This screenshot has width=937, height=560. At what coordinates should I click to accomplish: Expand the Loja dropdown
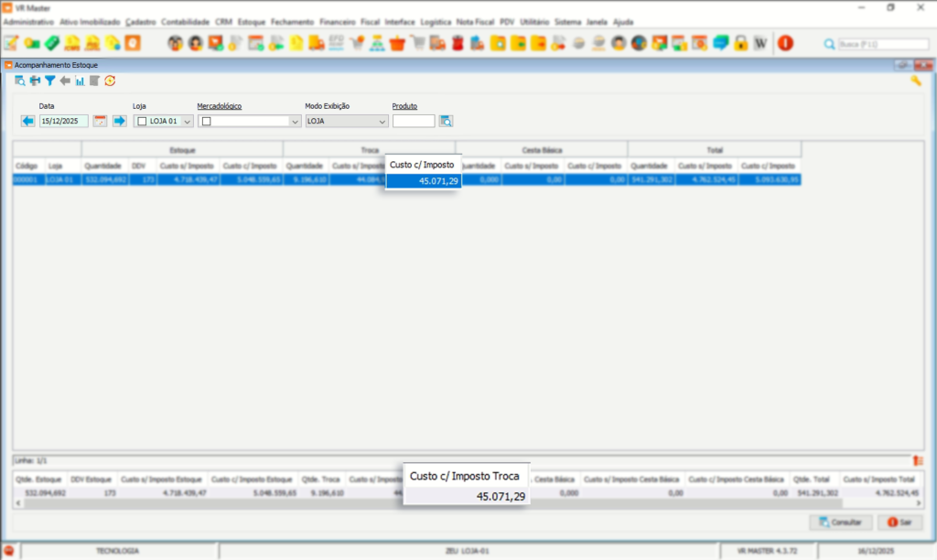(188, 121)
